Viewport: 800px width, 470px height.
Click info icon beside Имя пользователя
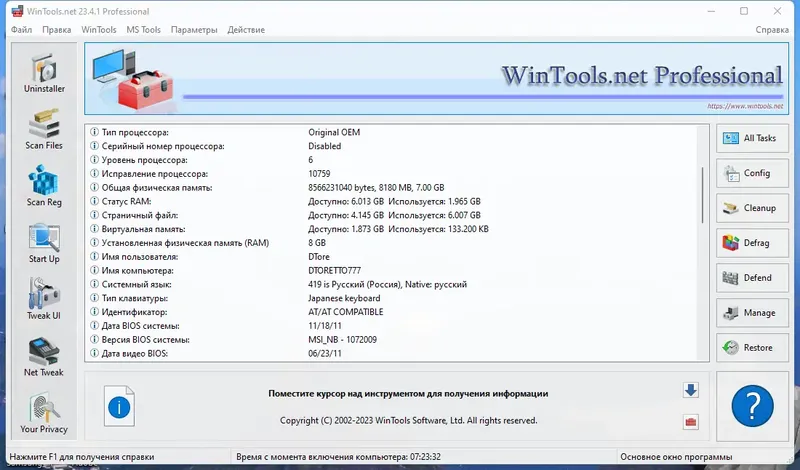click(94, 256)
